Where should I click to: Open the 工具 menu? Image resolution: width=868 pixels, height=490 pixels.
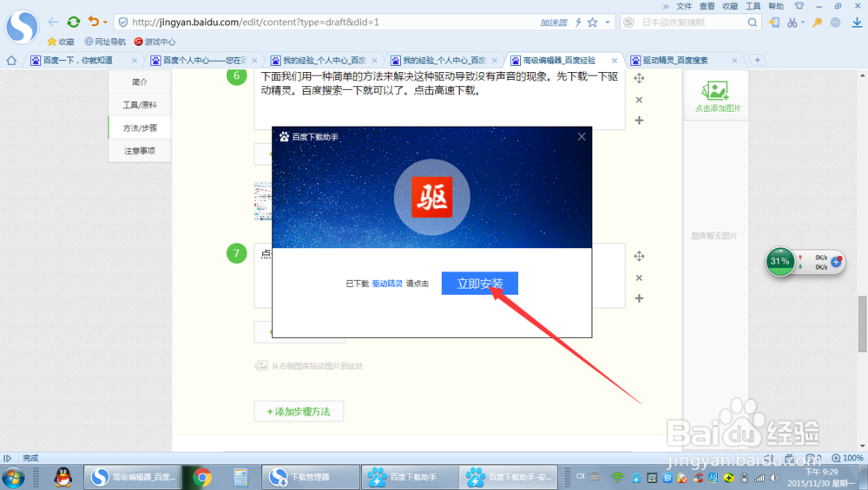pyautogui.click(x=753, y=6)
